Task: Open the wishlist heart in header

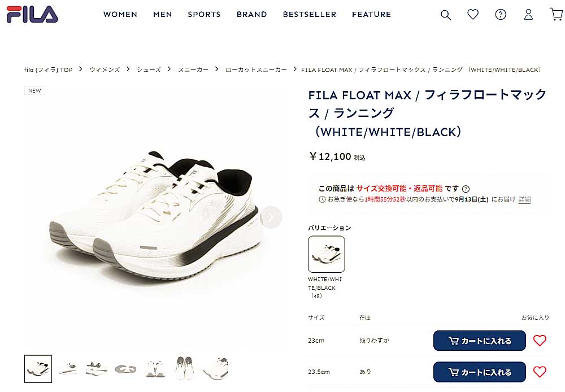Action: point(473,15)
